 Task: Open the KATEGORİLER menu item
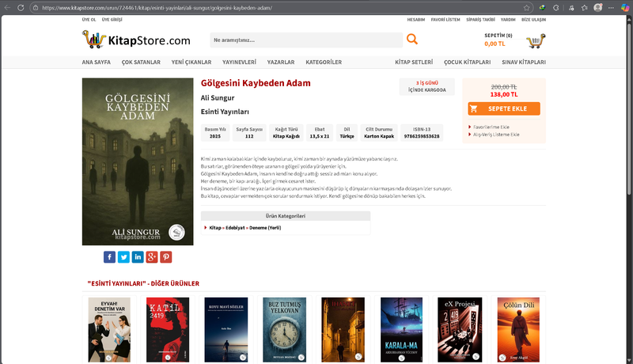pyautogui.click(x=324, y=63)
